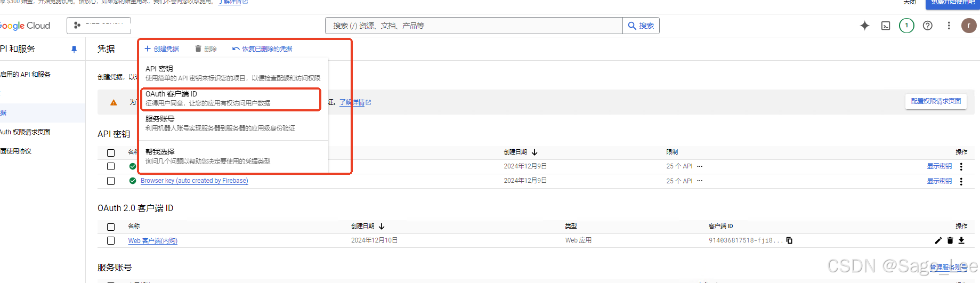Open Gemini AI assistant sparkle icon
Screen dimensions: 980x283
pyautogui.click(x=864, y=26)
